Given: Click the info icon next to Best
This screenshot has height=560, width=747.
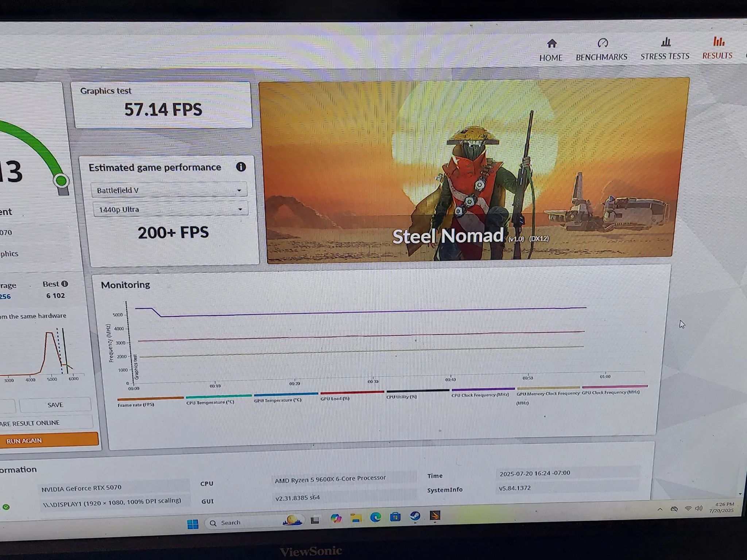Looking at the screenshot, I should coord(65,284).
